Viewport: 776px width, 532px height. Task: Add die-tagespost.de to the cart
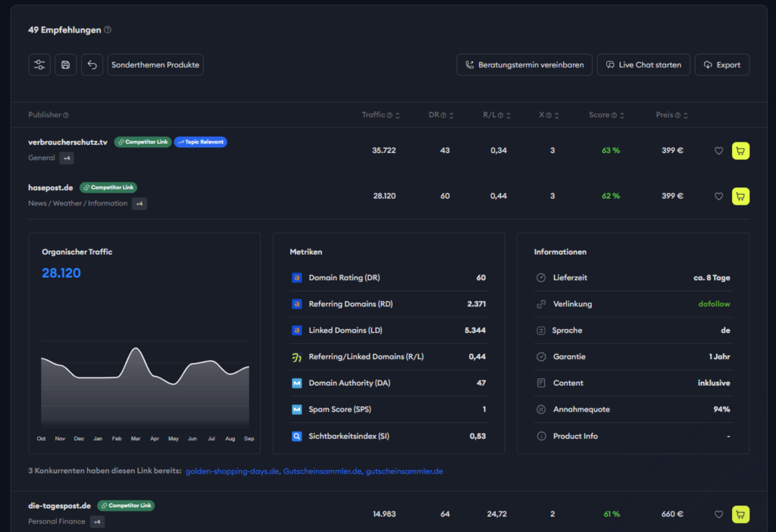click(740, 515)
